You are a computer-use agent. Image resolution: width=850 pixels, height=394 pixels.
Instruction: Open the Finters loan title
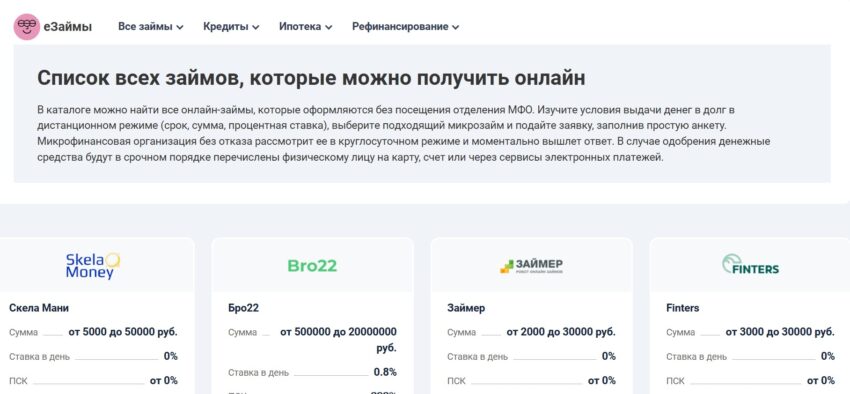pos(682,308)
